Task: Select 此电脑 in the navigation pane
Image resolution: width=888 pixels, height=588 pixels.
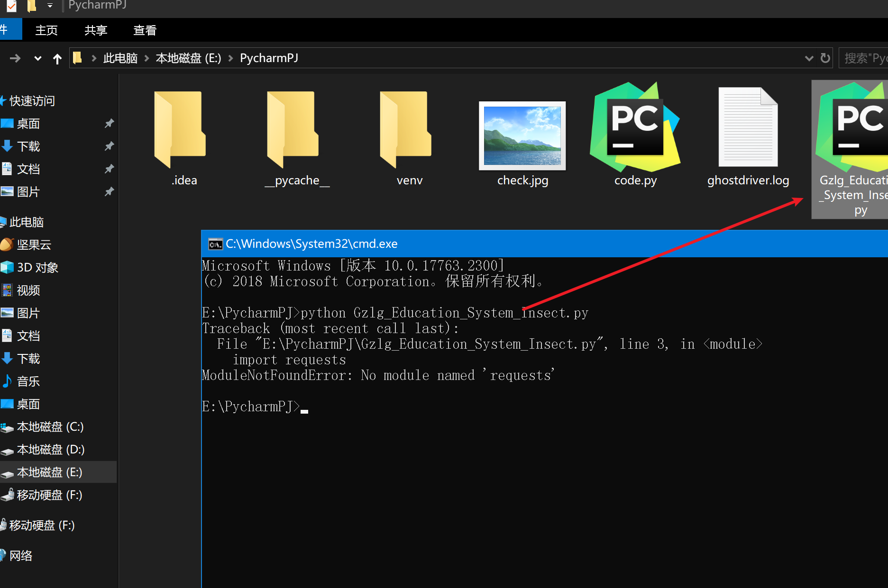Action: coord(27,222)
